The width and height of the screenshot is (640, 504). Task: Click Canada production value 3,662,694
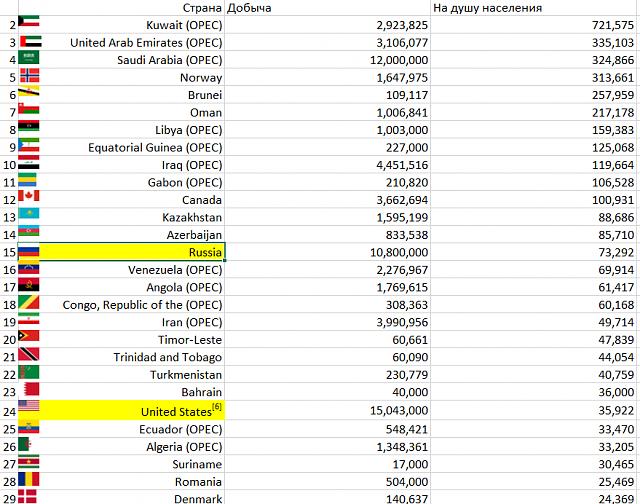point(327,200)
